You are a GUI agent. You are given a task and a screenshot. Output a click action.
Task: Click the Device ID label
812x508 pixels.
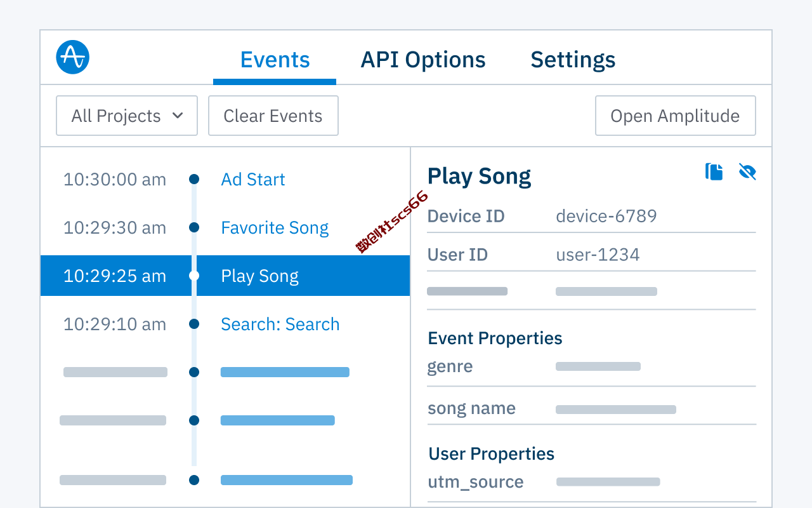[466, 217]
